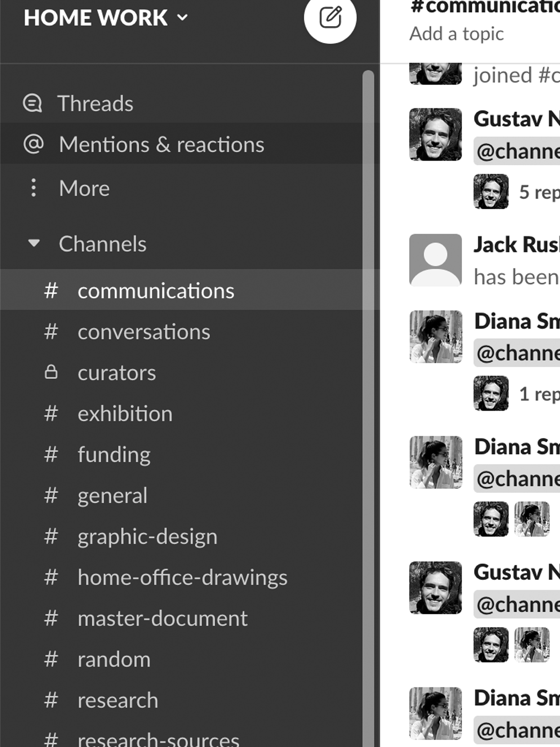Viewport: 560px width, 747px height.
Task: Open Mentions & reactions view
Action: (161, 144)
